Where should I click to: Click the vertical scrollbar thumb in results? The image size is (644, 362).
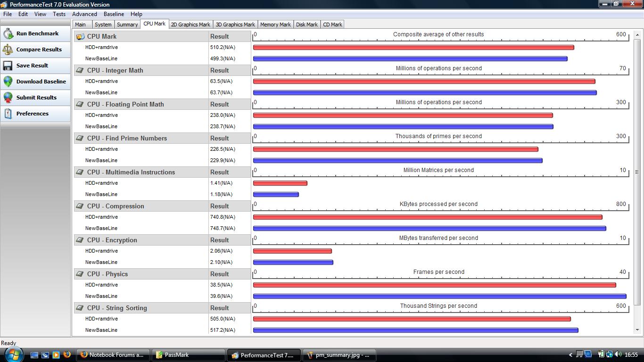(x=637, y=172)
